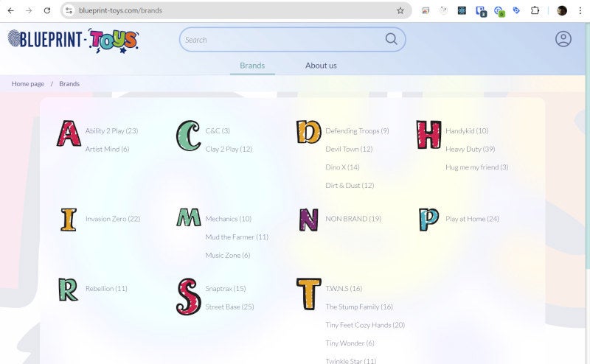The width and height of the screenshot is (590, 364).
Task: Open the user account profile icon
Action: (563, 39)
